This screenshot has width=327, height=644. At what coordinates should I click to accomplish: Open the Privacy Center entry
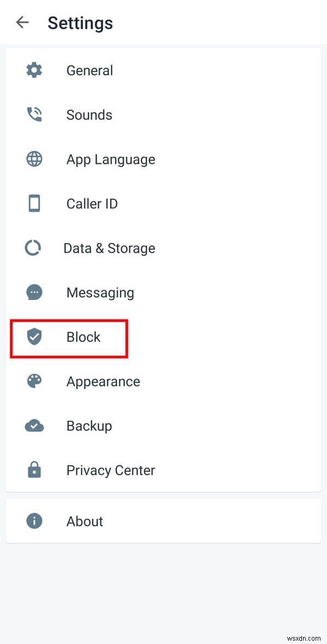[111, 470]
